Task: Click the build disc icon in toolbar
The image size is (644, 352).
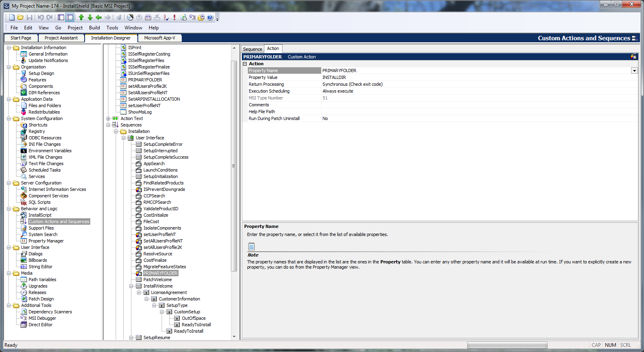Action: click(130, 17)
